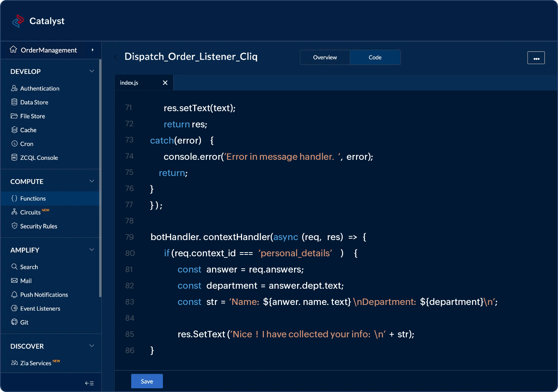
Task: Click the File Store folder icon
Action: (14, 116)
